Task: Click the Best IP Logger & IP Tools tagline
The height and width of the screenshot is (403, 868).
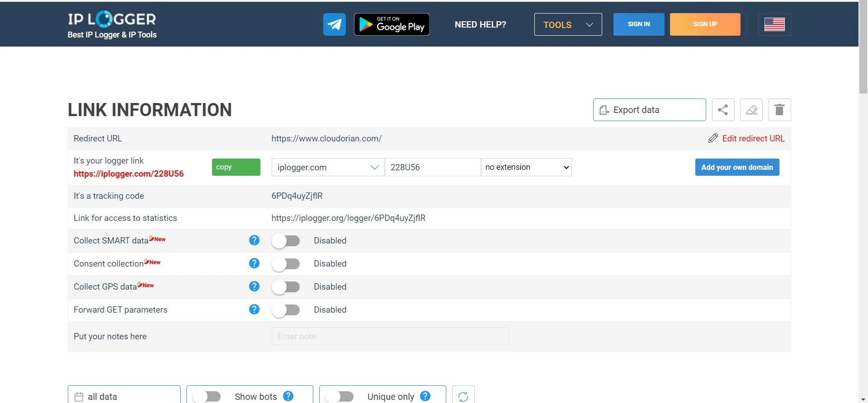Action: point(112,35)
